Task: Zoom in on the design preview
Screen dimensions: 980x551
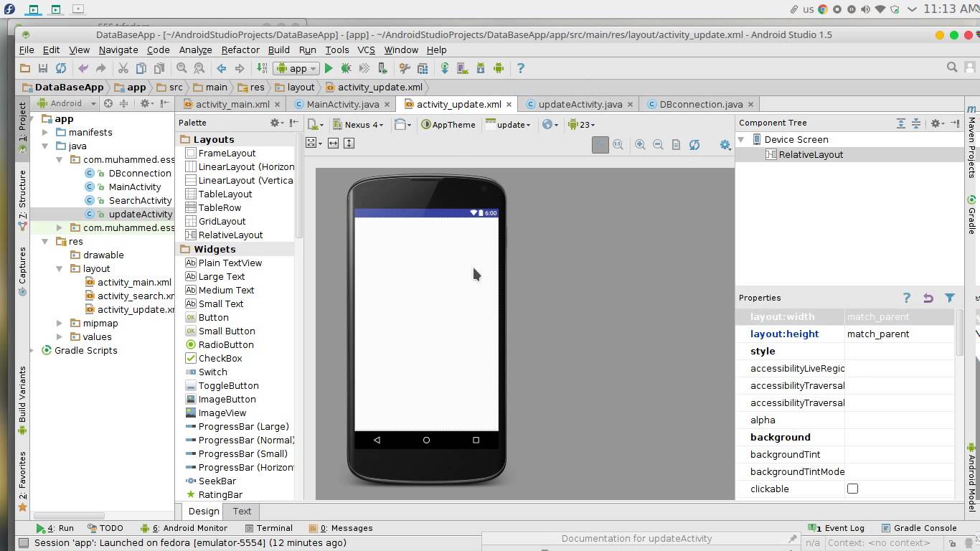Action: [640, 144]
